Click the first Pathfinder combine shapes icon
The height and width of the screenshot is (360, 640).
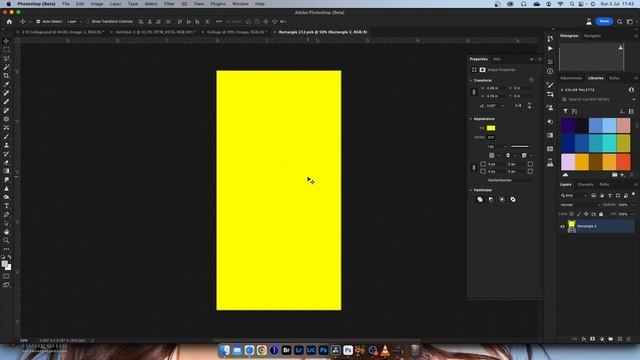(x=480, y=200)
